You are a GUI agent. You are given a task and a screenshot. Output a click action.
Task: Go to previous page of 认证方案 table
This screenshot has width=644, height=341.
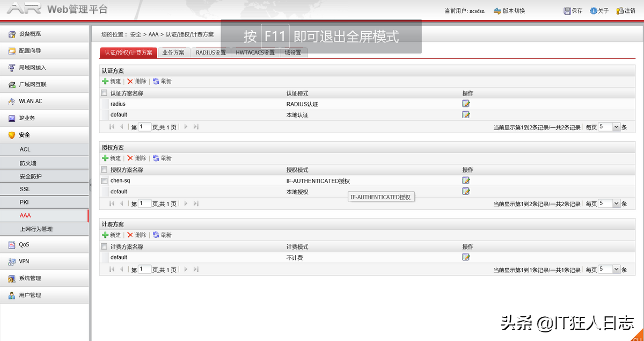click(x=122, y=127)
